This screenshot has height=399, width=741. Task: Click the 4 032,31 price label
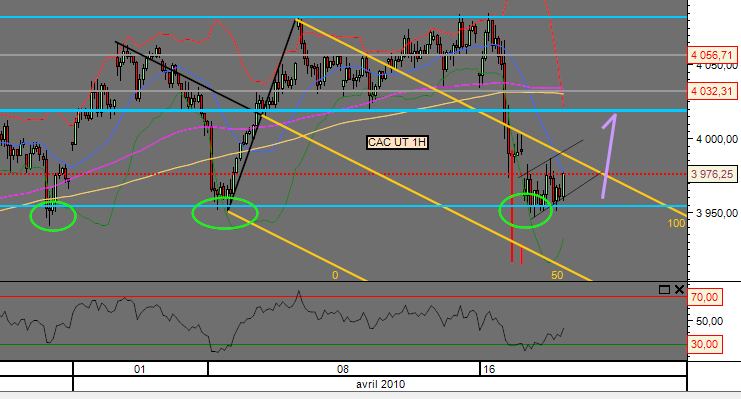click(x=712, y=91)
